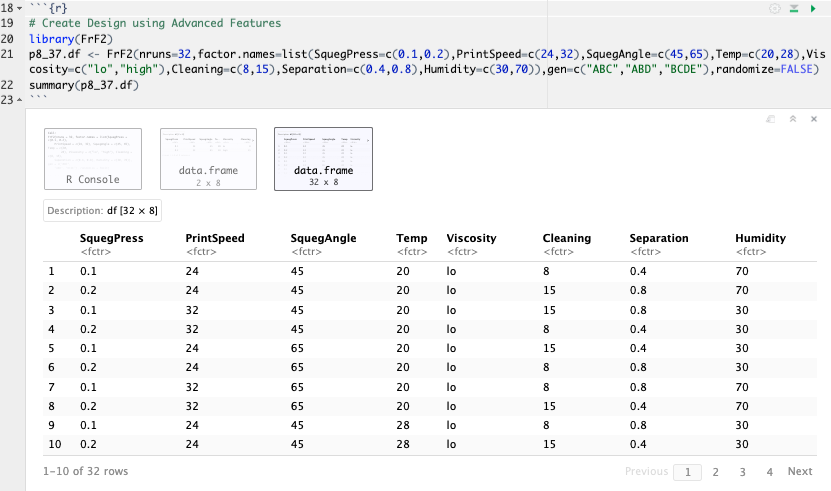Show output in new window icon
831x491 pixels.
(770, 118)
